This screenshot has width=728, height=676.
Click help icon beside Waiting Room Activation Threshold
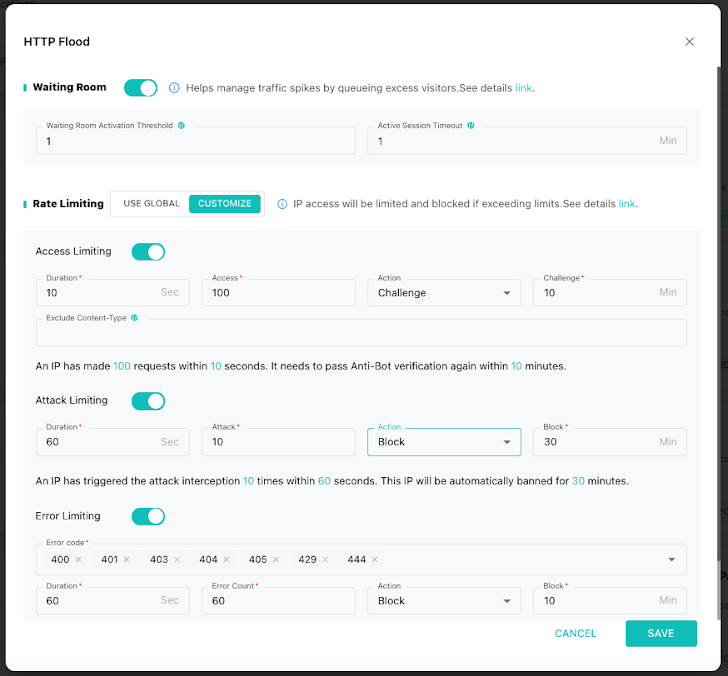tap(181, 125)
